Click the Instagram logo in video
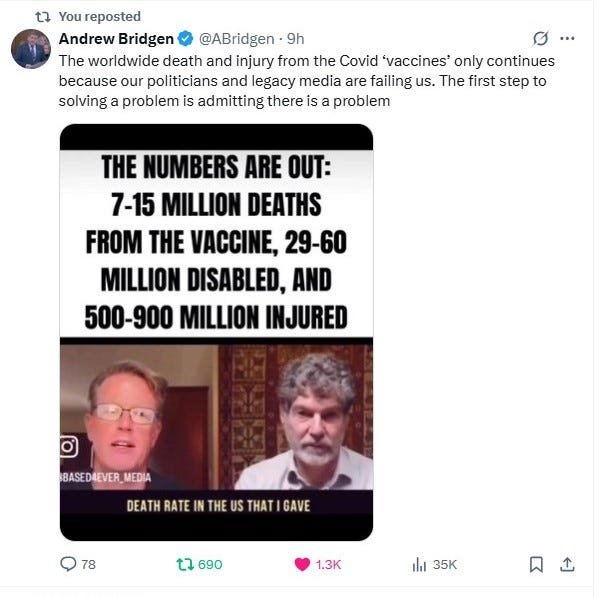The image size is (602, 597). tap(69, 447)
